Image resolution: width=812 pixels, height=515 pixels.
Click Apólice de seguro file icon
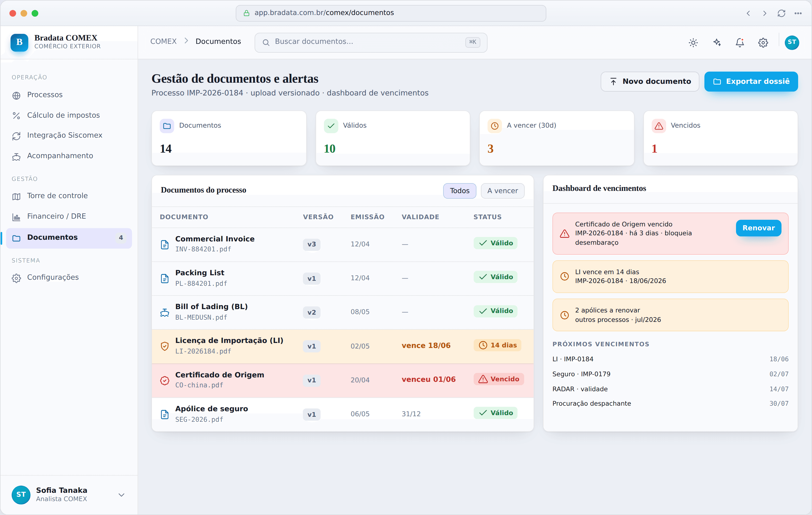tap(164, 415)
